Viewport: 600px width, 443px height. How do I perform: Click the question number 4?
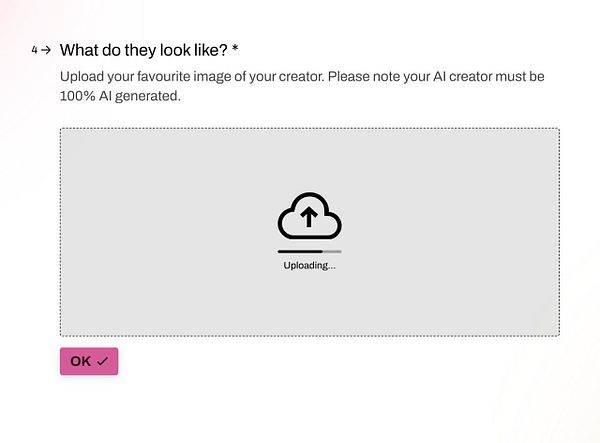coord(35,49)
